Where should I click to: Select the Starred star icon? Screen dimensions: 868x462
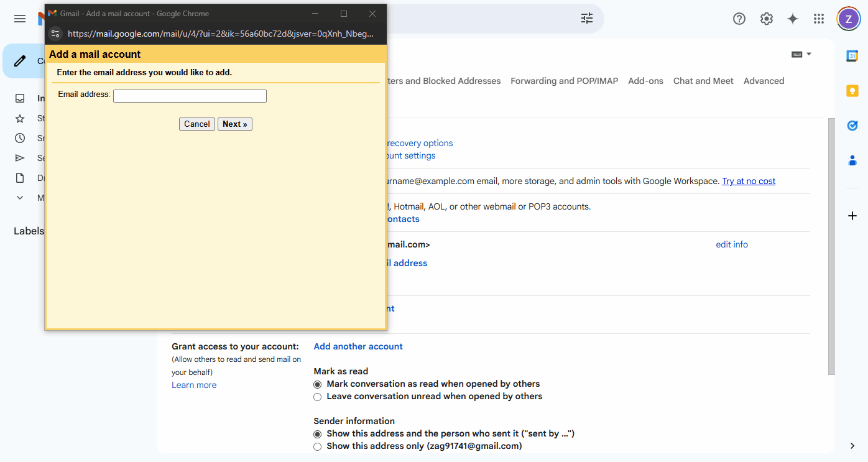coord(20,118)
